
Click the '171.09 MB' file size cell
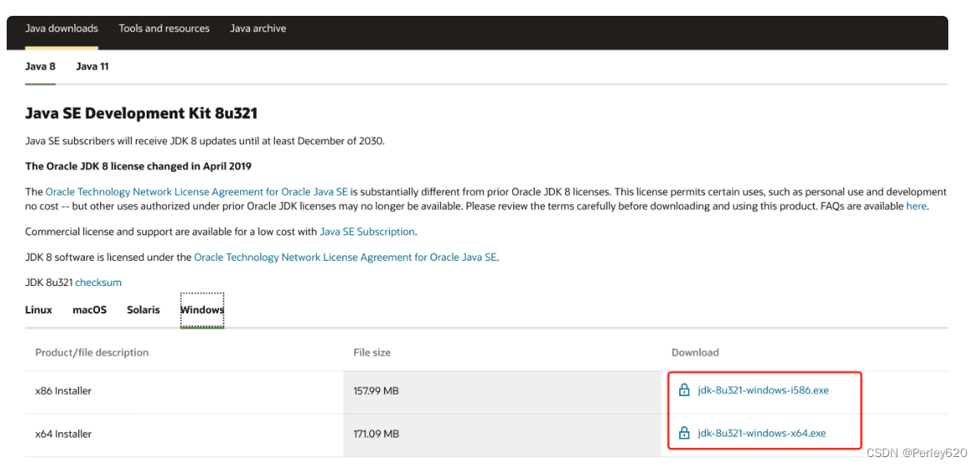pos(502,434)
